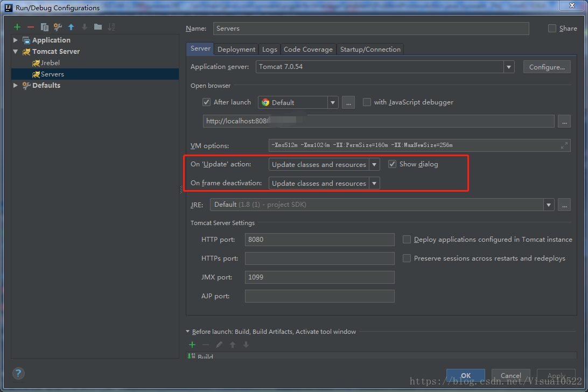
Task: Open On 'Update' action dropdown
Action: coord(374,165)
